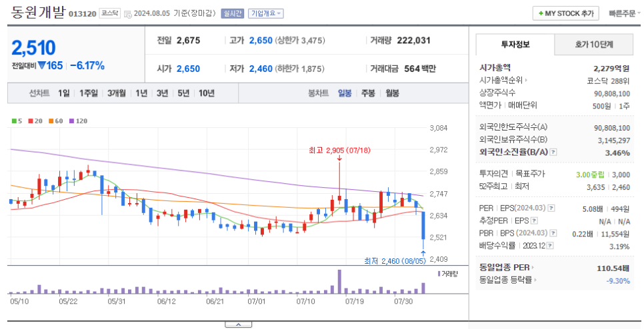
Task: Click the 외국인보유주식수(B) value 3,145,297
Action: (x=613, y=141)
